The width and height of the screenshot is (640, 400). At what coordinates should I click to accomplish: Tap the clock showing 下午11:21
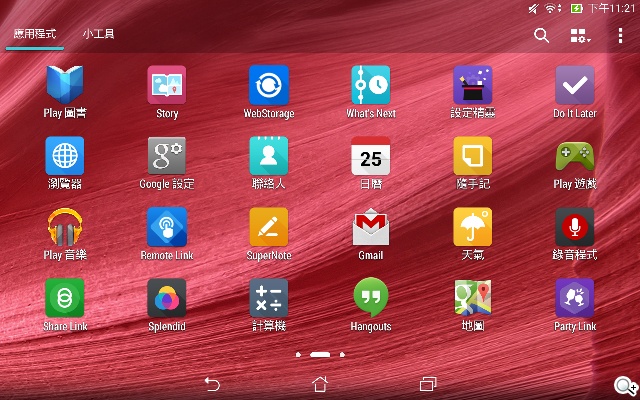pos(612,8)
